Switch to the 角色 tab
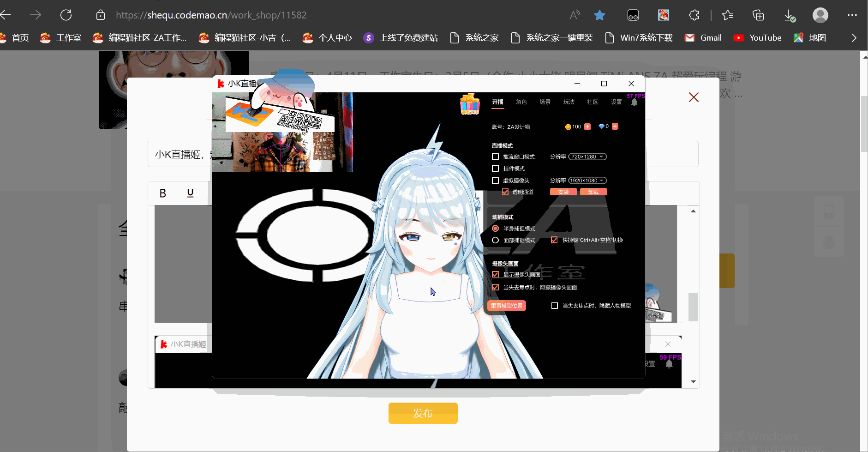 (521, 102)
